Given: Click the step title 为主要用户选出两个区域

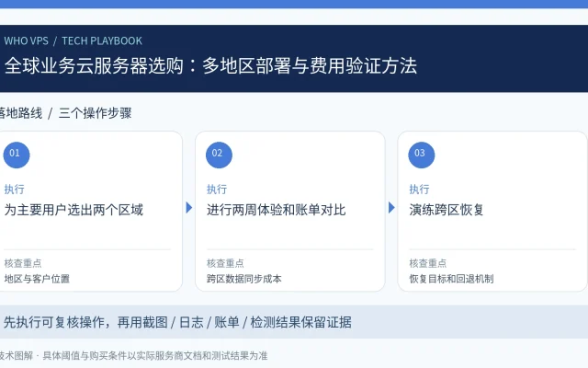Looking at the screenshot, I should [x=73, y=210].
